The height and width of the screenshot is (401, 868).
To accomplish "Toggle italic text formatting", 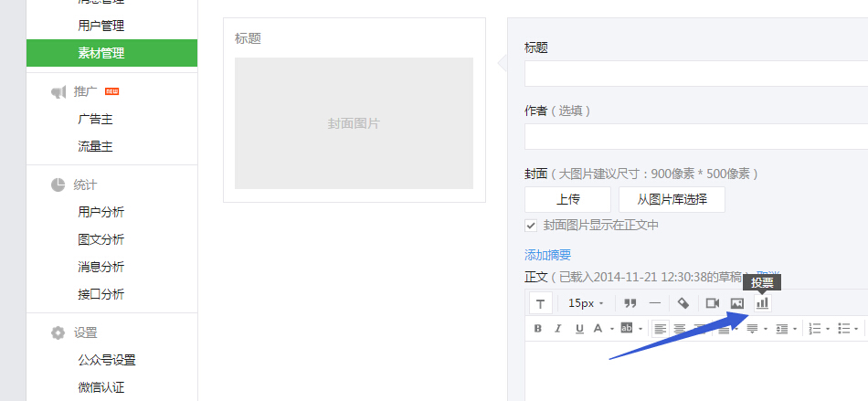I will [557, 328].
